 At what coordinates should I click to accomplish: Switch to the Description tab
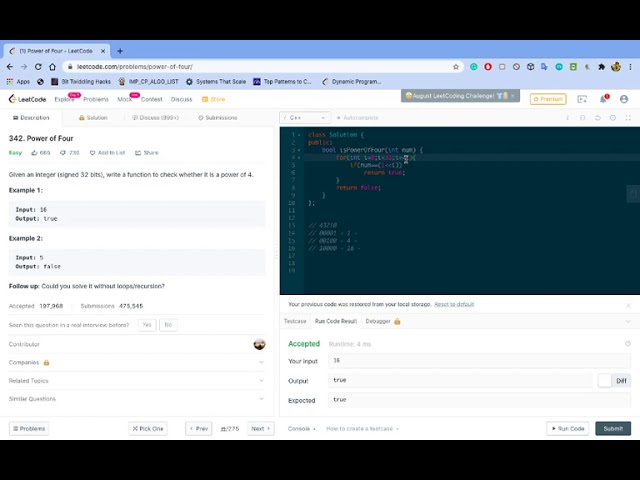[31, 118]
